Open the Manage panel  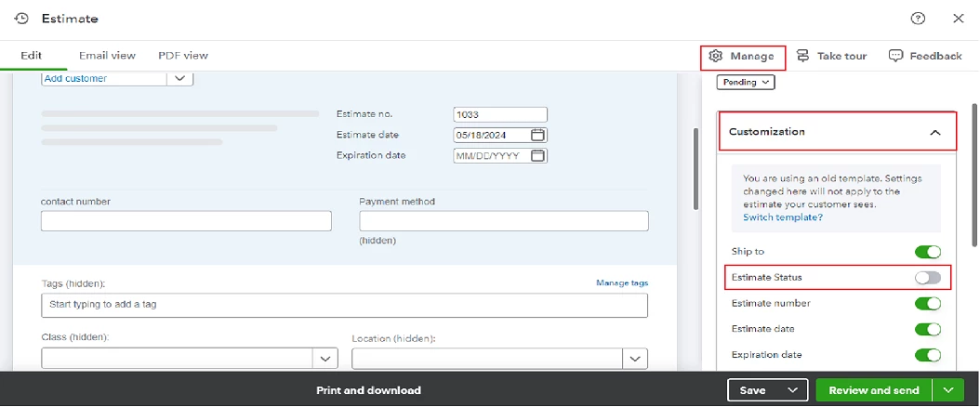tap(743, 56)
